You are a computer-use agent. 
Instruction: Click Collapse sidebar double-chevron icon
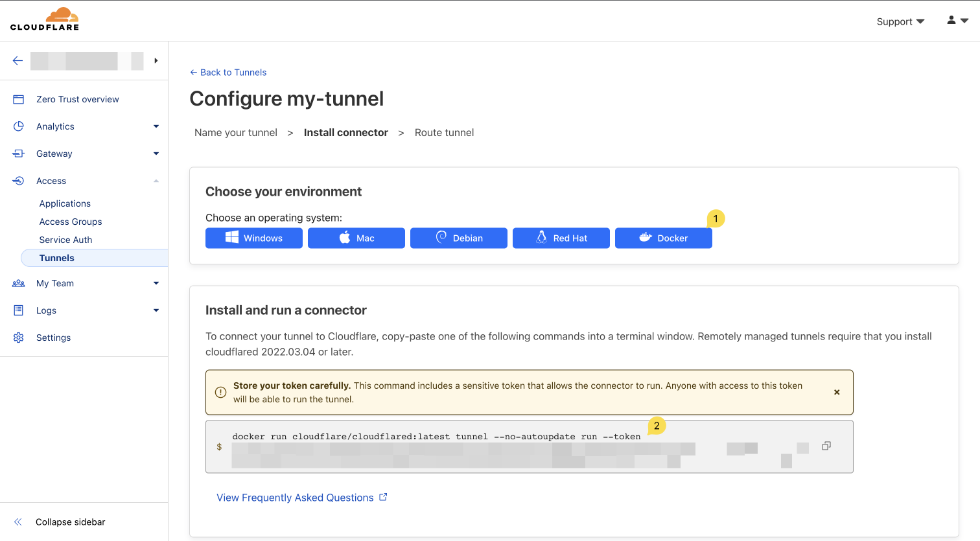click(x=18, y=522)
